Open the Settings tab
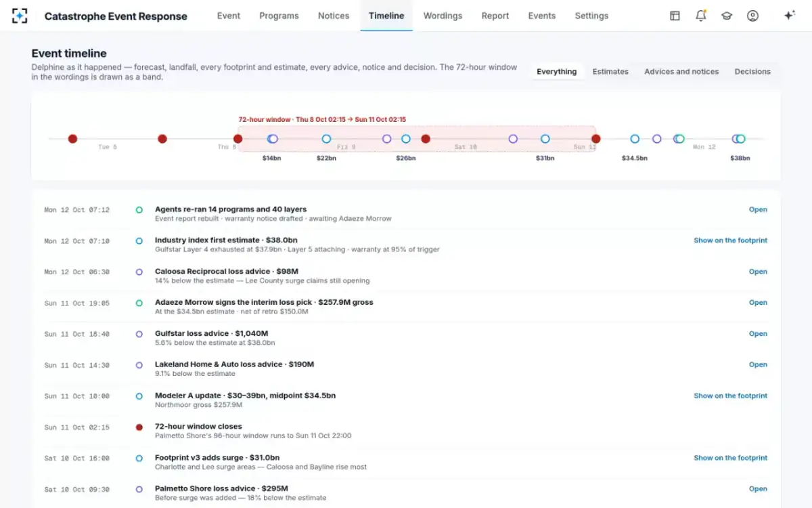812x508 pixels. 591,16
